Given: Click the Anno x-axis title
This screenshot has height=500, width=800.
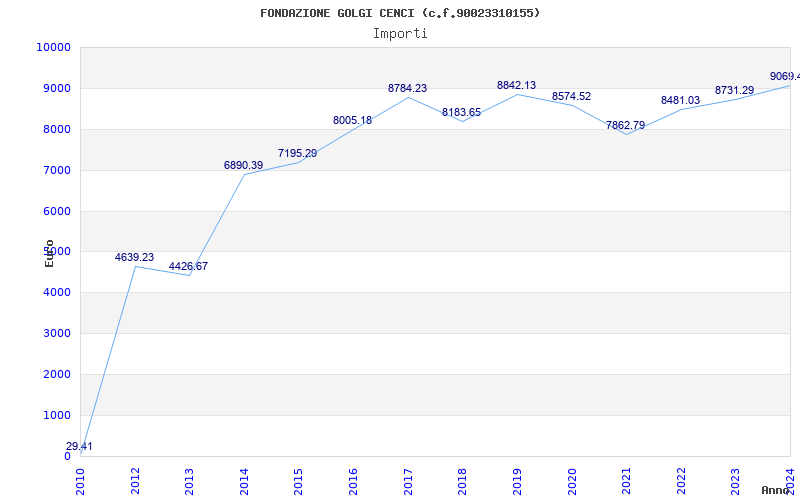Looking at the screenshot, I should pos(774,490).
